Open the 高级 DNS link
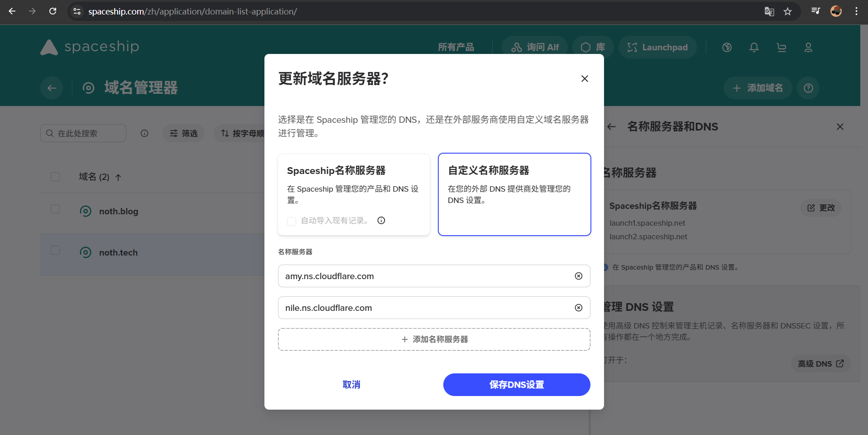 [x=820, y=363]
